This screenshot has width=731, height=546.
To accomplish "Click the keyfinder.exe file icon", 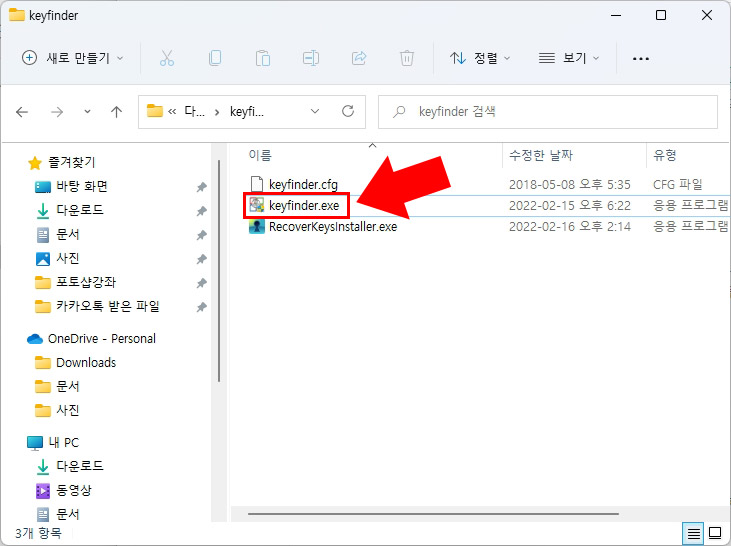I will (256, 205).
